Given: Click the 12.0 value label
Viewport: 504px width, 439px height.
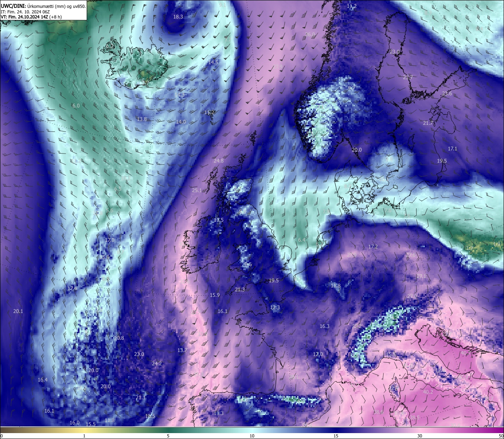Looking at the screenshot, I should [318, 354].
